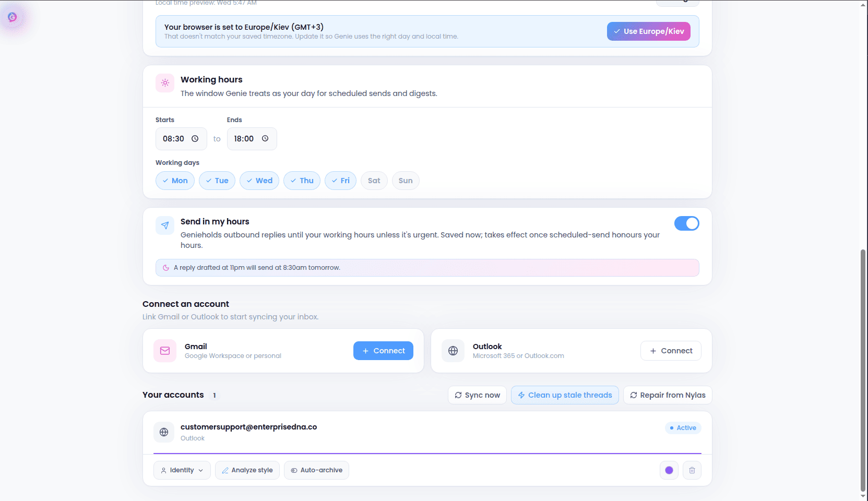Enable Sun as a working day
The height and width of the screenshot is (501, 868).
pyautogui.click(x=406, y=181)
